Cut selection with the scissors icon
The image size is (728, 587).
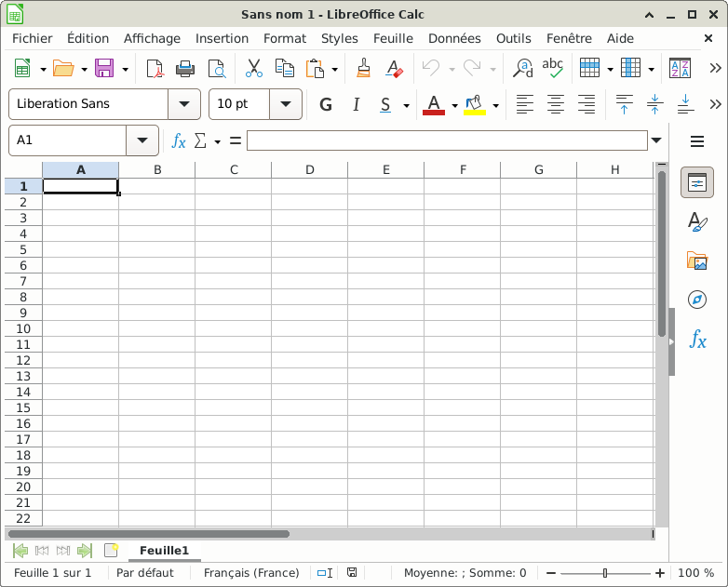[254, 69]
